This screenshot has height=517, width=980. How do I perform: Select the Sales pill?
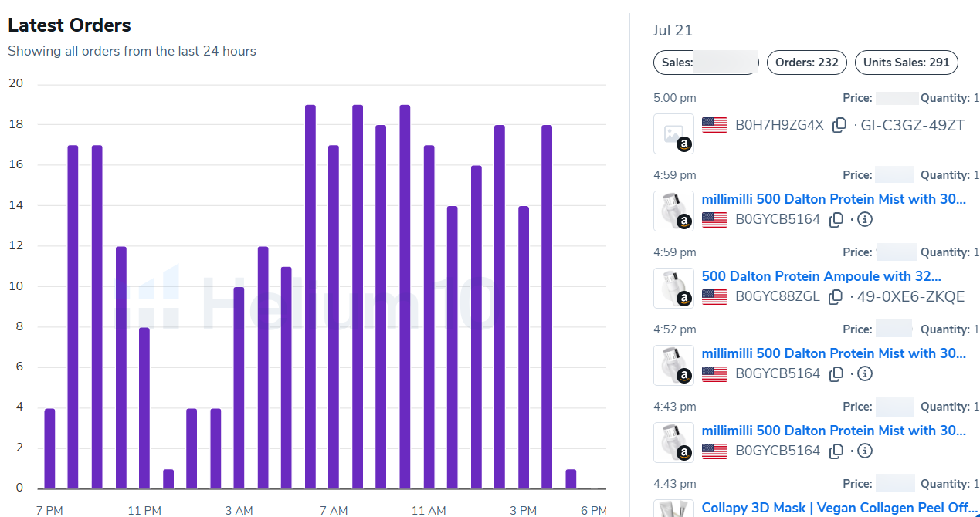coord(706,63)
